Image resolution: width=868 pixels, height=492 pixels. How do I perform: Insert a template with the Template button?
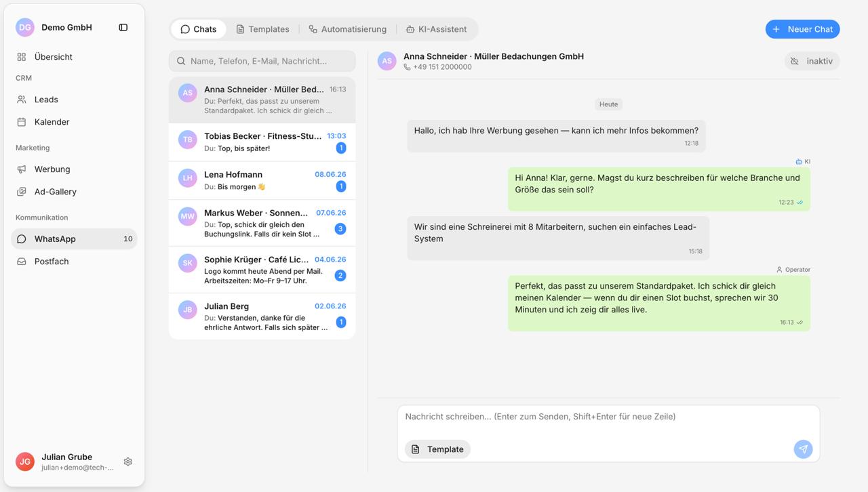437,449
